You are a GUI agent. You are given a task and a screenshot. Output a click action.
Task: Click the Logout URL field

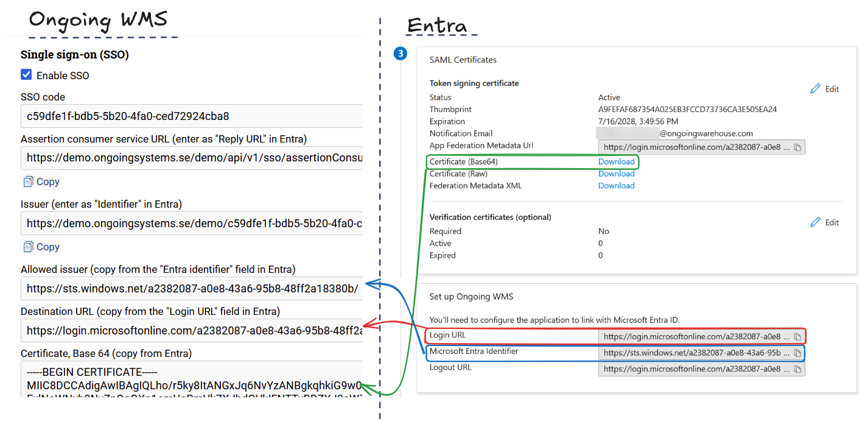(701, 369)
